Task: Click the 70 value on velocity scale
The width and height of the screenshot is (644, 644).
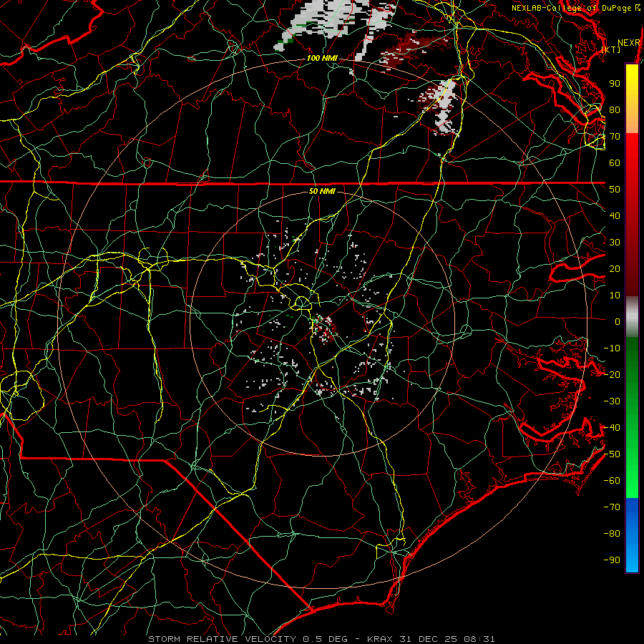Action: pyautogui.click(x=615, y=137)
